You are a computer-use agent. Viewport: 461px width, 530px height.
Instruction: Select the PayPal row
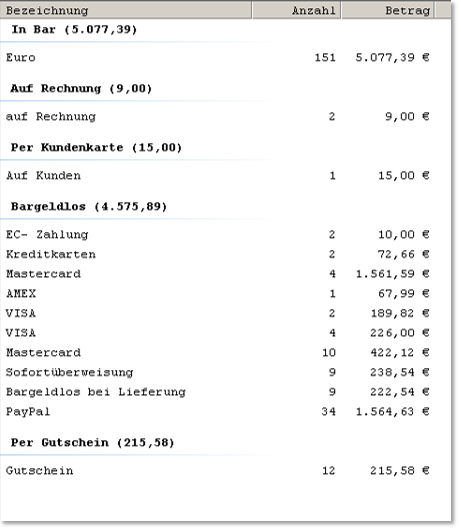pyautogui.click(x=225, y=412)
